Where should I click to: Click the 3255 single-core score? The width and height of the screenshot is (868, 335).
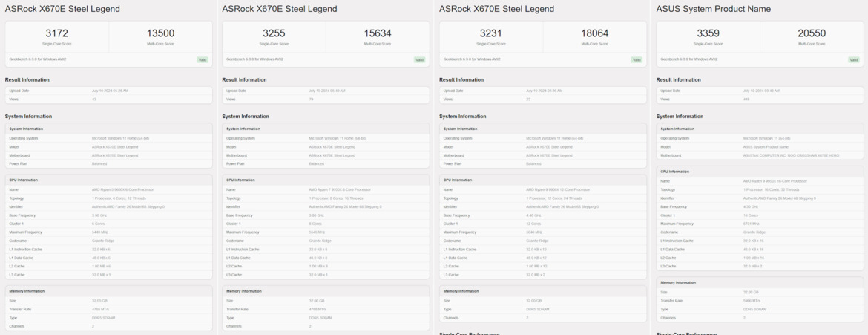click(x=274, y=33)
